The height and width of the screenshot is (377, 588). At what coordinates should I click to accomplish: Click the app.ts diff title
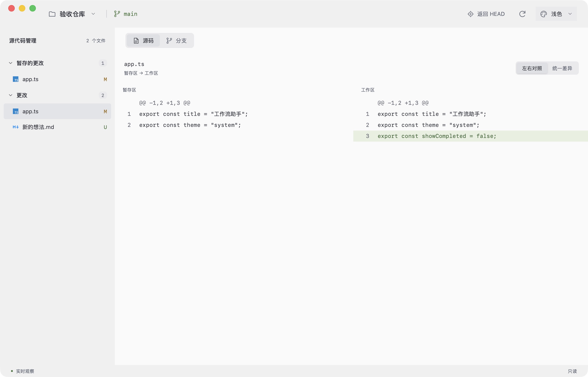click(134, 64)
